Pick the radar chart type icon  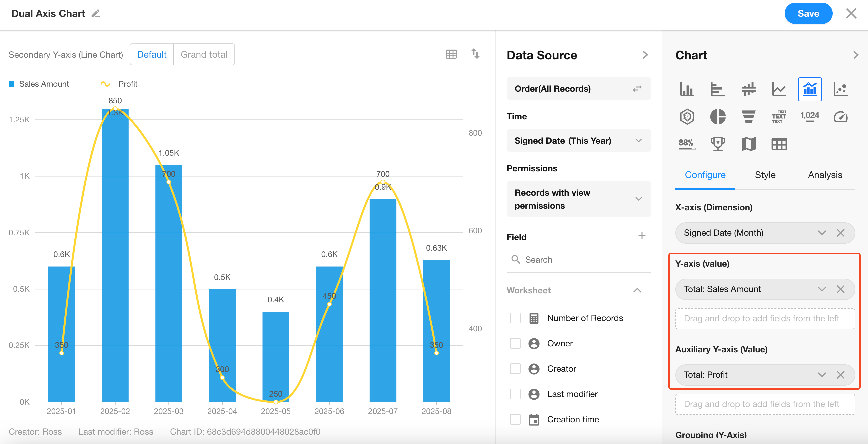click(x=687, y=117)
